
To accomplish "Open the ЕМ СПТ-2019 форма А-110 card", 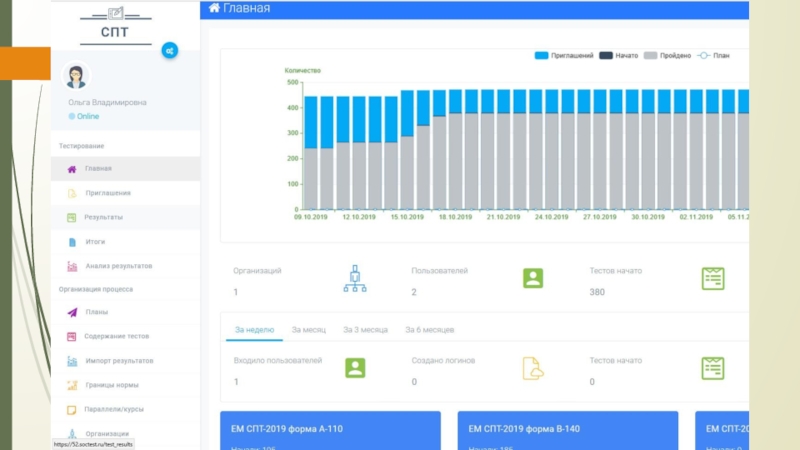I will pos(330,430).
